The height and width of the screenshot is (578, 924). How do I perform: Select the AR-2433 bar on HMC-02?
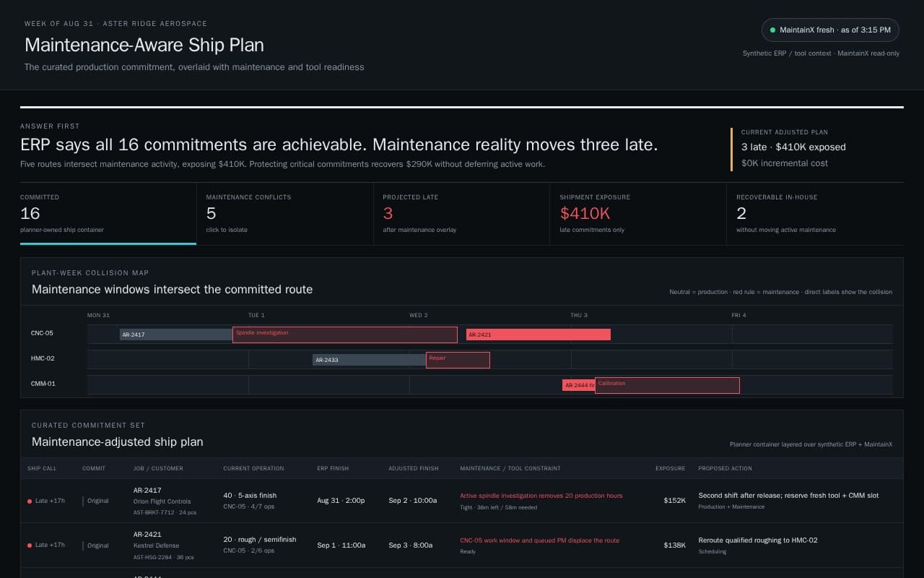click(x=369, y=360)
